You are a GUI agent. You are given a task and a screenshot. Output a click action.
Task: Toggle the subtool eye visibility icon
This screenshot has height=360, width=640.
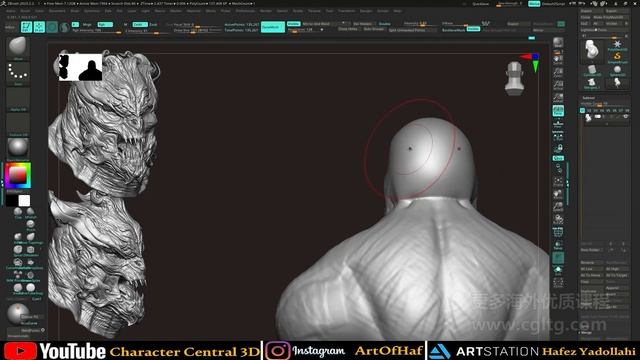[625, 117]
